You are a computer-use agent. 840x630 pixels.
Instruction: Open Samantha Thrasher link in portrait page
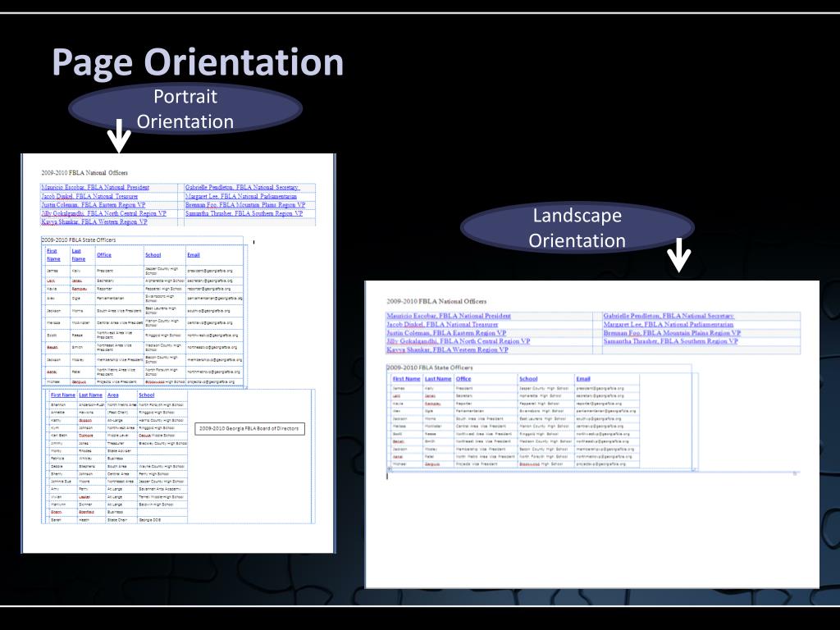tap(244, 213)
